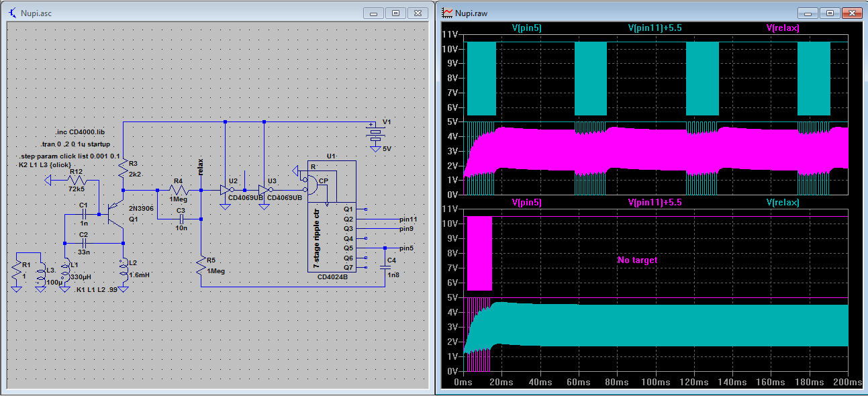Click the Nupi.raw waveform window icon
The height and width of the screenshot is (396, 868).
pyautogui.click(x=448, y=13)
